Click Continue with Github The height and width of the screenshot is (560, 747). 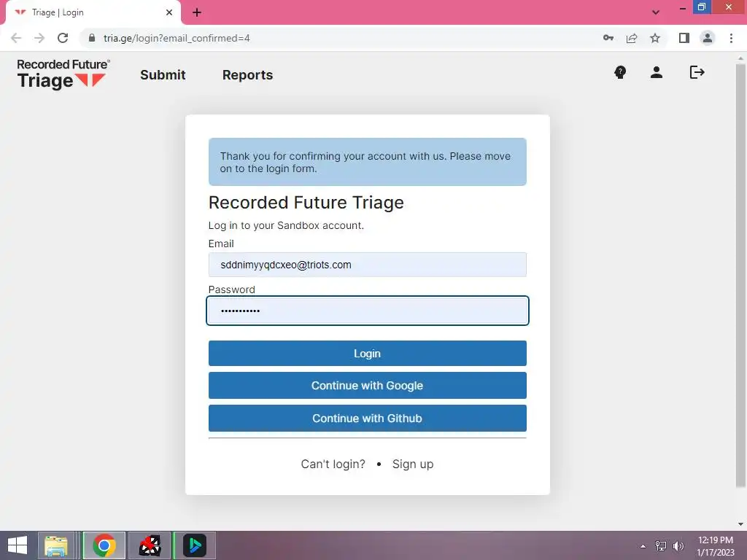click(x=368, y=418)
